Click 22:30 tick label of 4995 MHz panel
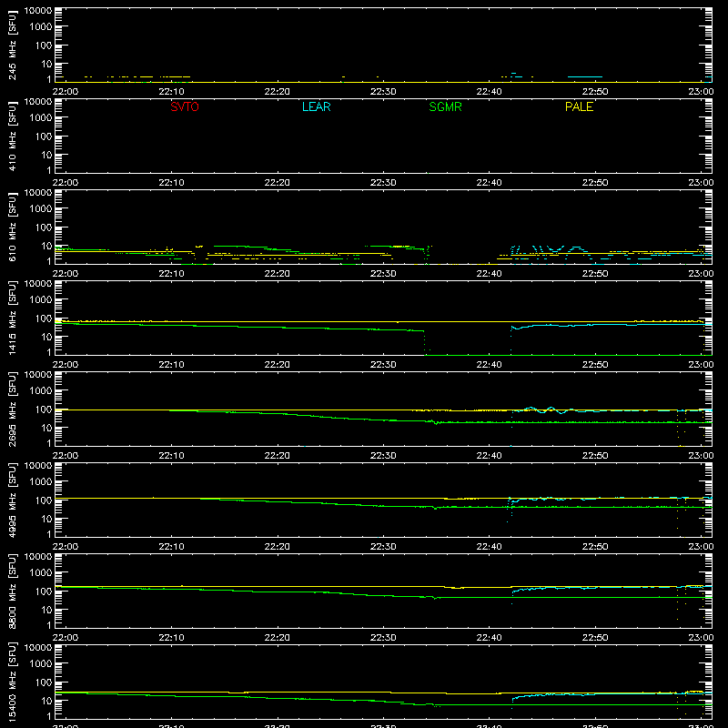The width and height of the screenshot is (728, 728). (x=383, y=547)
